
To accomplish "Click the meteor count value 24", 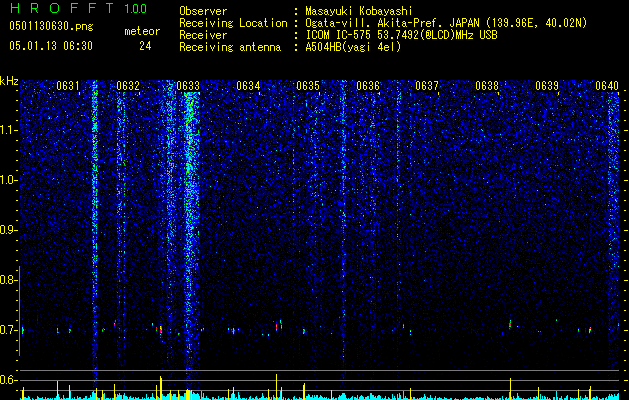I will (x=145, y=46).
